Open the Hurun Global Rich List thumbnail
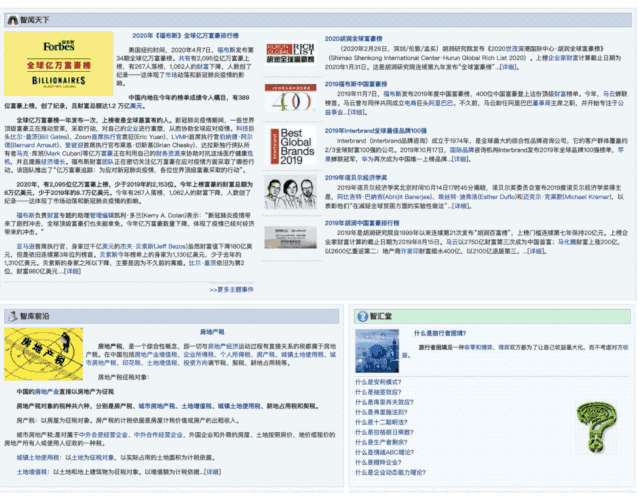The image size is (639, 497). [290, 53]
